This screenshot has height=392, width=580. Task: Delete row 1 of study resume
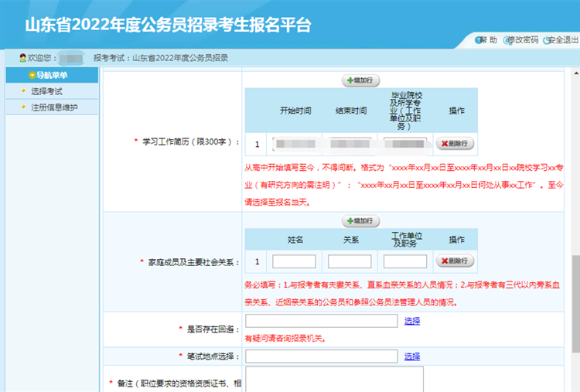pyautogui.click(x=455, y=143)
